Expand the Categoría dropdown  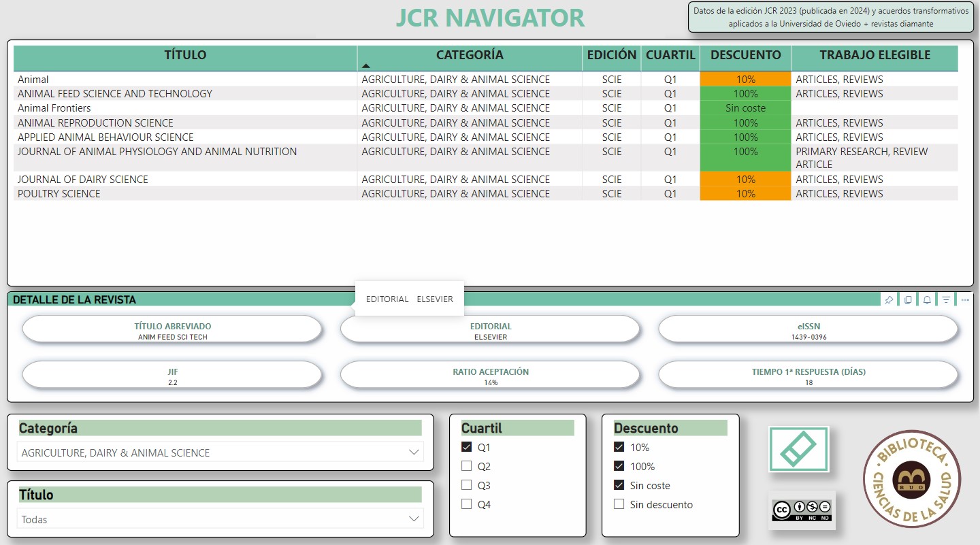click(x=413, y=452)
